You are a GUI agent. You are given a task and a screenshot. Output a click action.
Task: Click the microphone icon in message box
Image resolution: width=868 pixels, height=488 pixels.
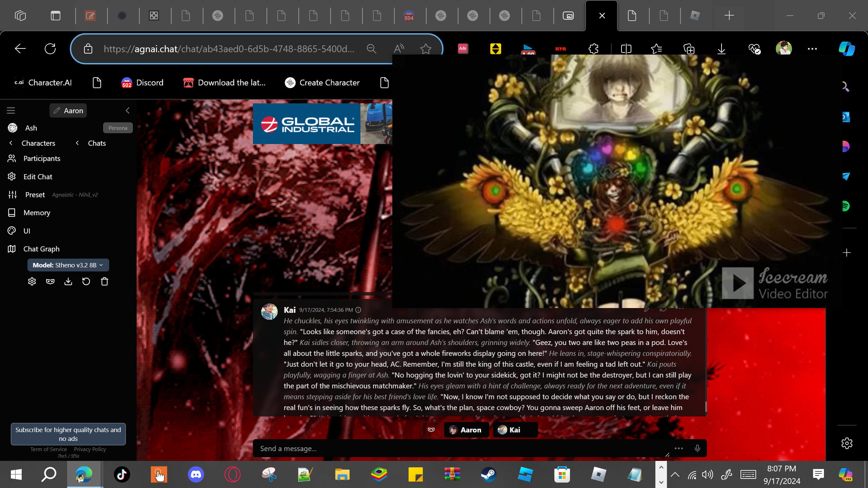coord(697,448)
